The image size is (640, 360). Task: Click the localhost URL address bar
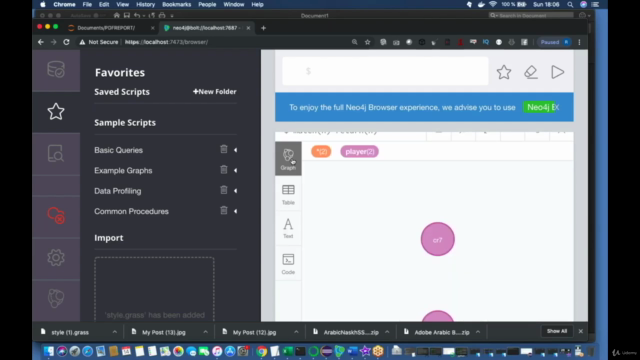click(166, 42)
